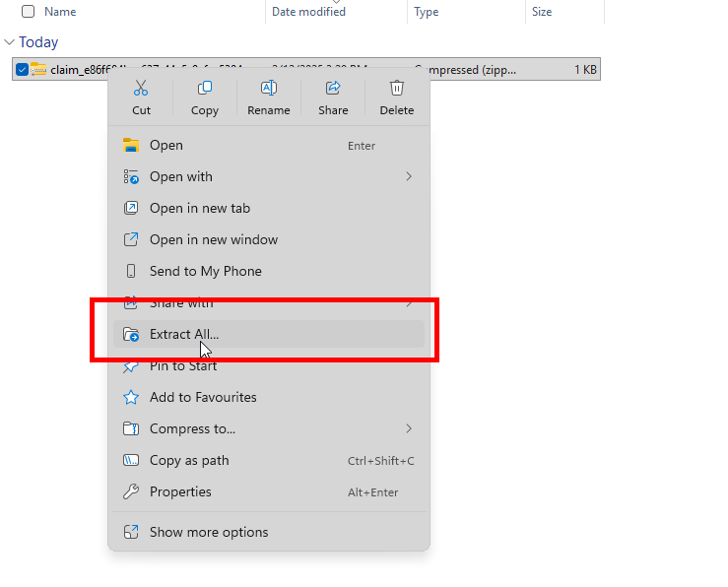Expand the Open with submenu

(x=408, y=176)
